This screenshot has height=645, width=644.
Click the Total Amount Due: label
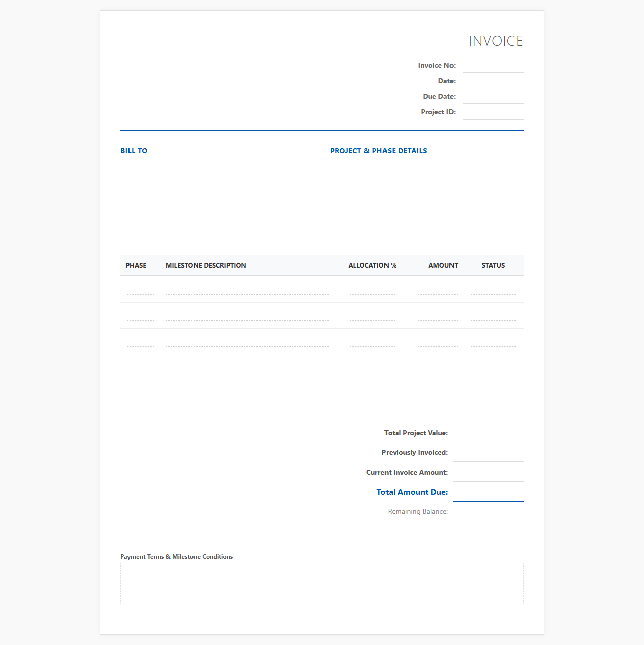[x=412, y=492]
